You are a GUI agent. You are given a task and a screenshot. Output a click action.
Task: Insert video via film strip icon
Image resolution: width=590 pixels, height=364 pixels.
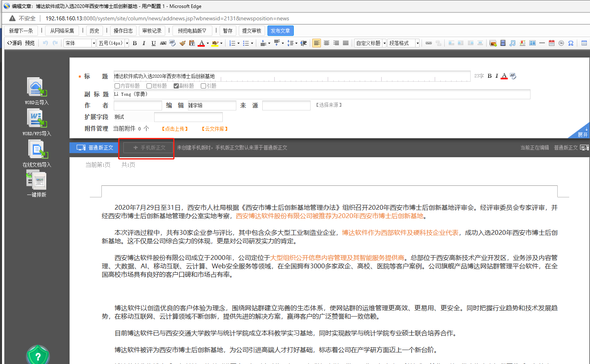[x=503, y=43]
